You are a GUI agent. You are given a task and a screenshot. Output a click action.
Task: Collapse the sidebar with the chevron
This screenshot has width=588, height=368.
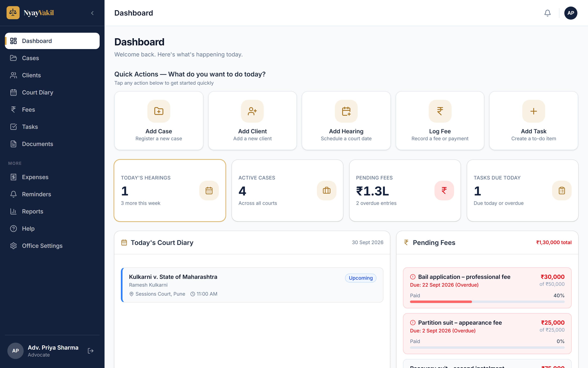92,13
